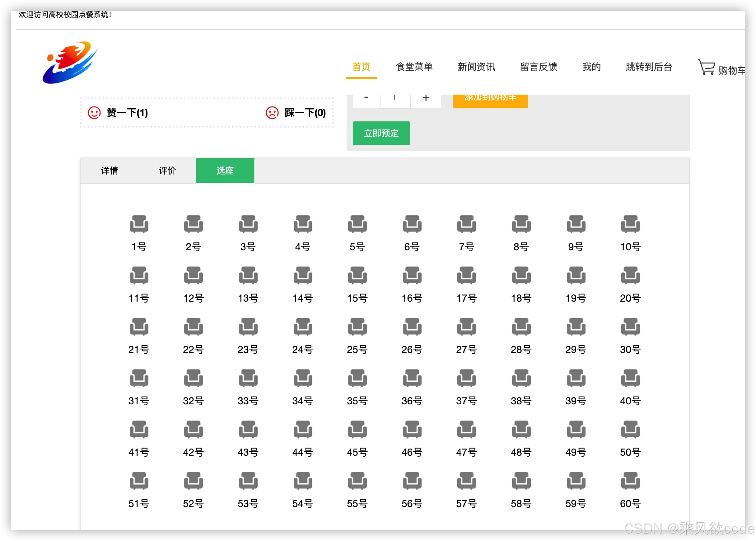This screenshot has height=541, width=756.
Task: Open the 评价 reviews tab
Action: tap(167, 171)
